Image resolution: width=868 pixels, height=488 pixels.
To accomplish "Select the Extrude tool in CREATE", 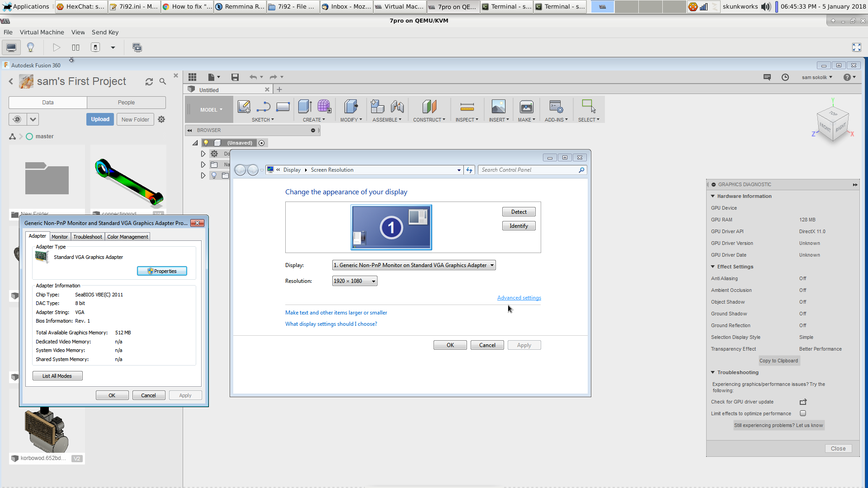I will [305, 107].
